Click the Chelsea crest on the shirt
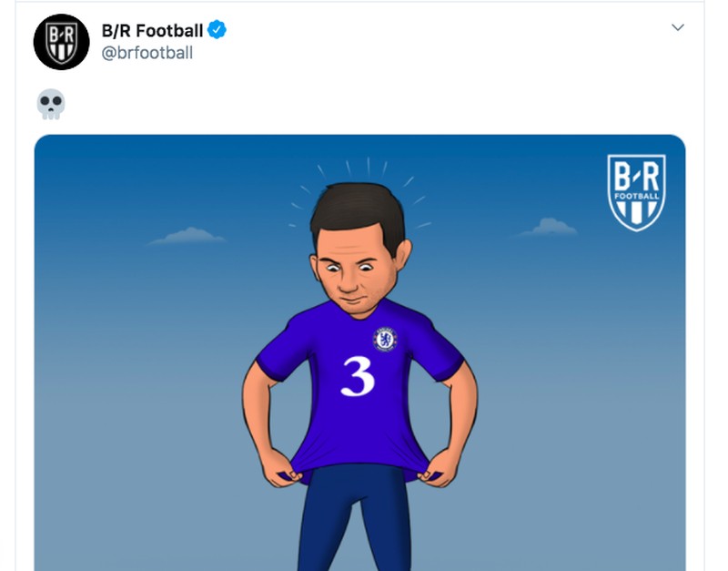The image size is (728, 571). [x=385, y=339]
